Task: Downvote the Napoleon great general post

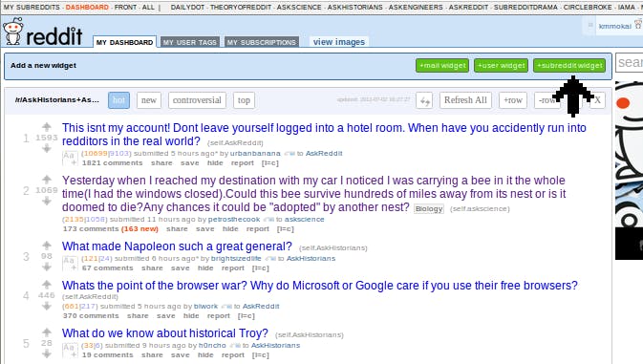Action: pyautogui.click(x=47, y=267)
